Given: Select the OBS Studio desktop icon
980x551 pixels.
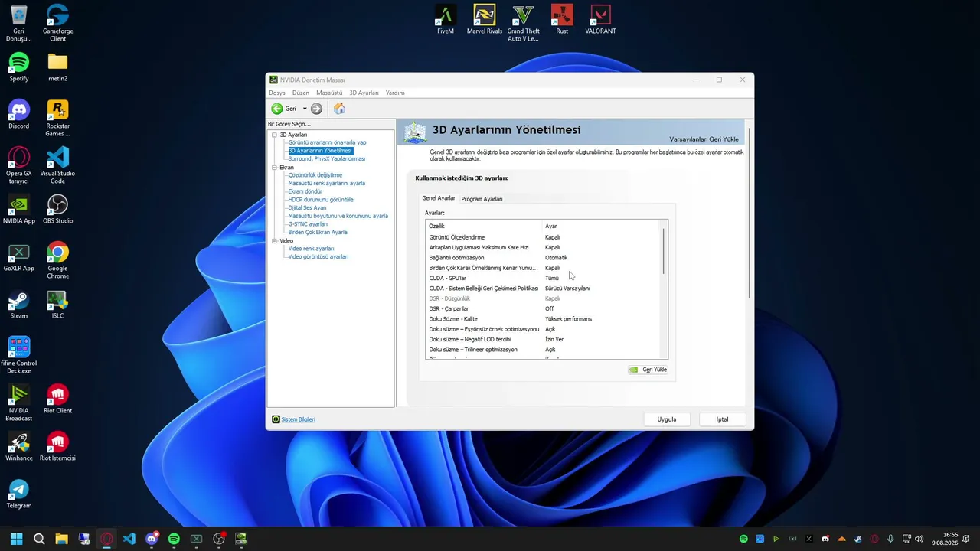Looking at the screenshot, I should coord(57,210).
